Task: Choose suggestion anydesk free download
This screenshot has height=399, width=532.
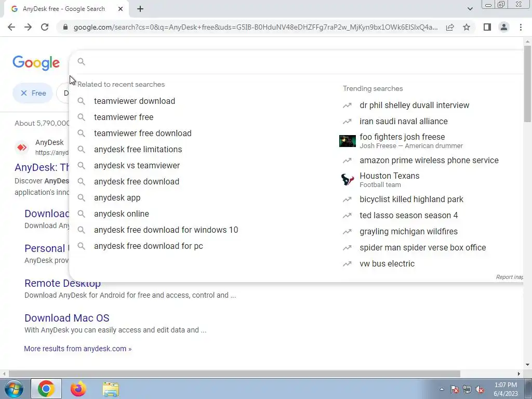Action: click(x=137, y=181)
